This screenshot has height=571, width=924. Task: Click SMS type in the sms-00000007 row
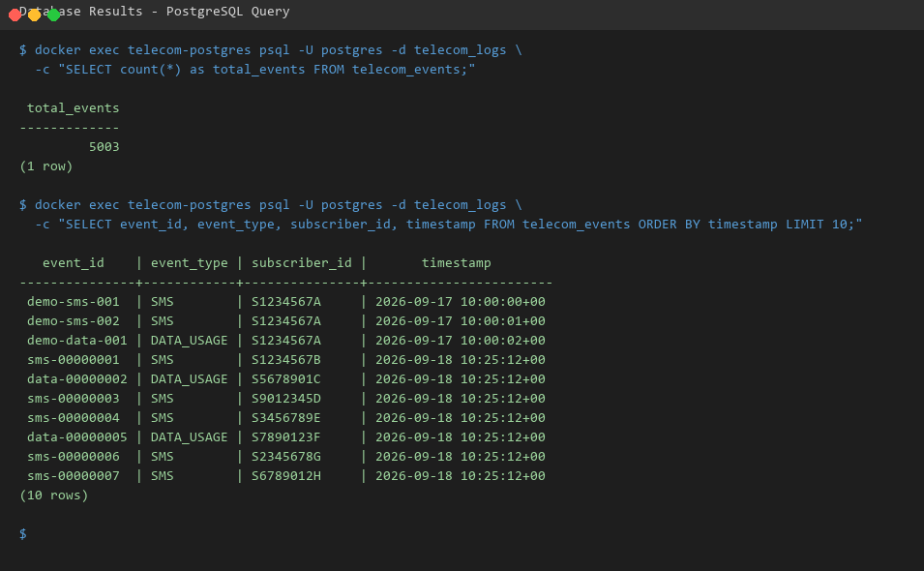pyautogui.click(x=162, y=475)
